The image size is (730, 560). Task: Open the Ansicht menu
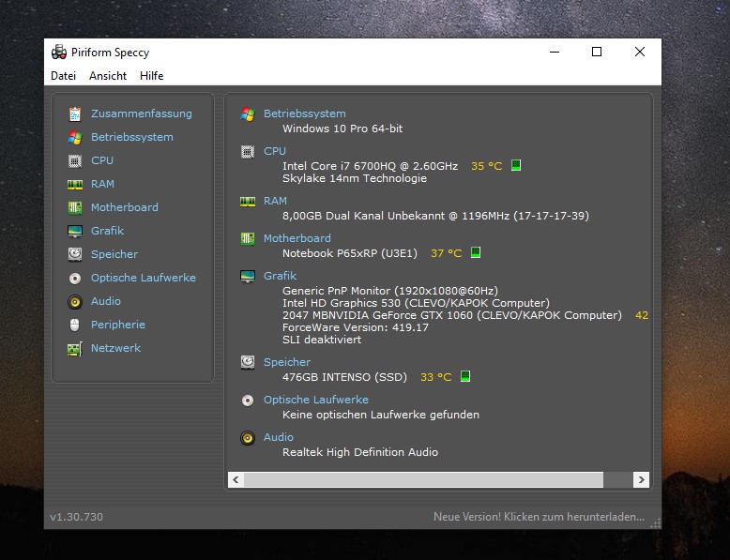coord(108,75)
